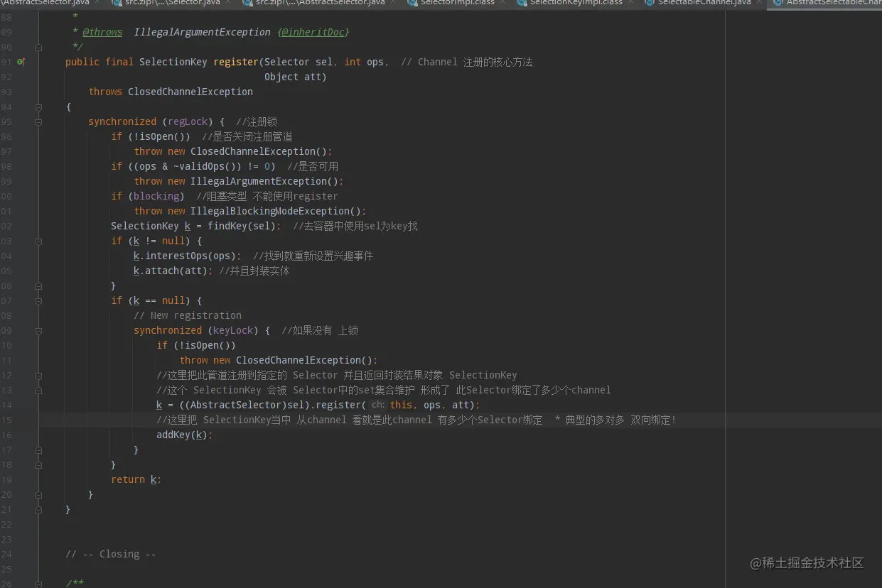Click the 'blocking' field in if condition
This screenshot has width=882, height=588.
[156, 196]
